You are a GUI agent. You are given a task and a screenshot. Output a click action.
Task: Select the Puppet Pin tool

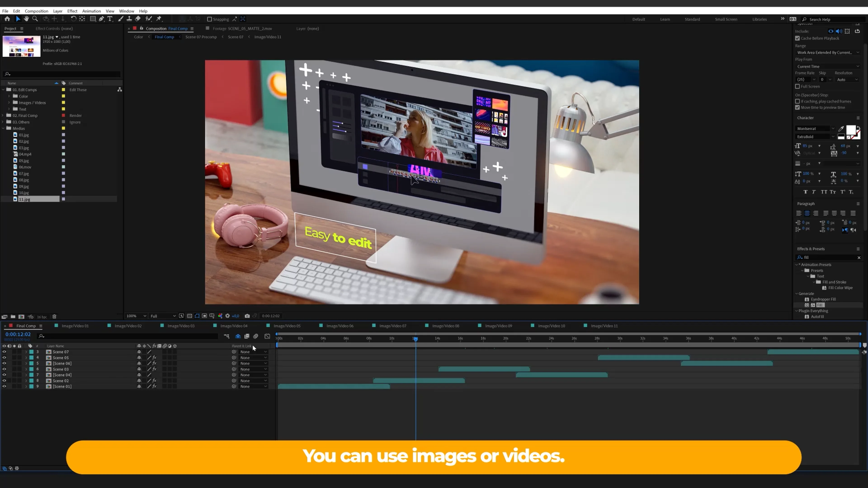click(159, 19)
